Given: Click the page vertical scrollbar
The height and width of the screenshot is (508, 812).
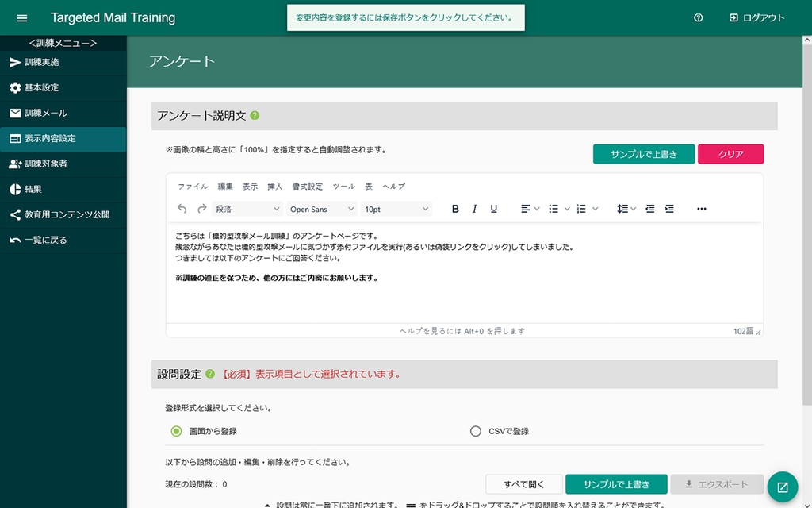Looking at the screenshot, I should click(806, 225).
